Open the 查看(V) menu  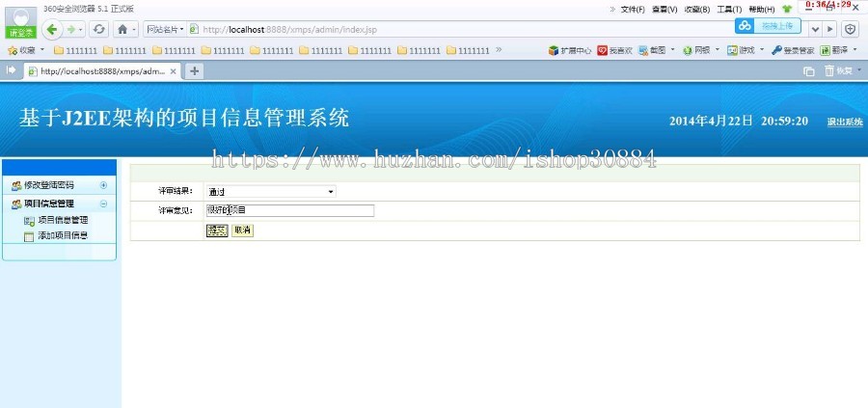pos(665,10)
